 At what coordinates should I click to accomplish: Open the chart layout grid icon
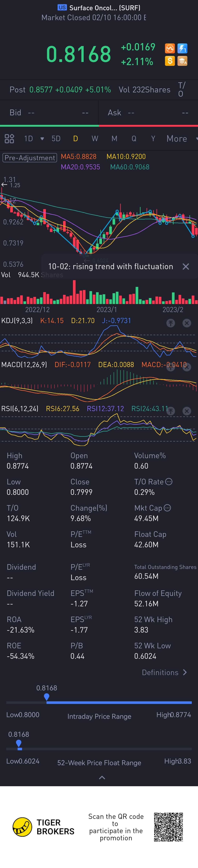[9, 138]
